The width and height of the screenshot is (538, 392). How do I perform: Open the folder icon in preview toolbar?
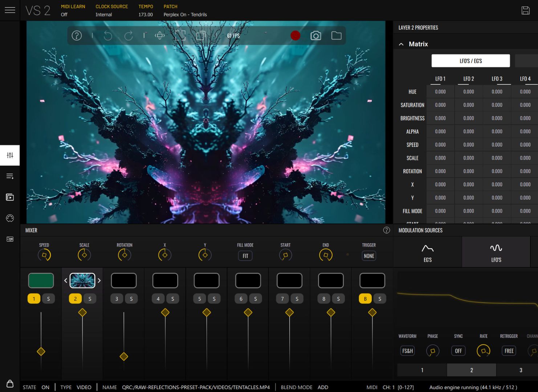tap(336, 36)
